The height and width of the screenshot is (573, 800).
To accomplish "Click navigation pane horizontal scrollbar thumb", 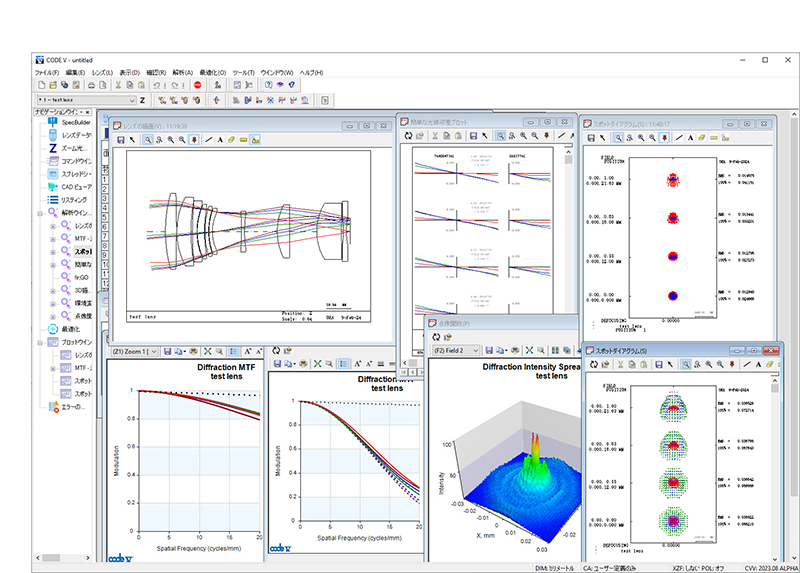I will point(51,558).
